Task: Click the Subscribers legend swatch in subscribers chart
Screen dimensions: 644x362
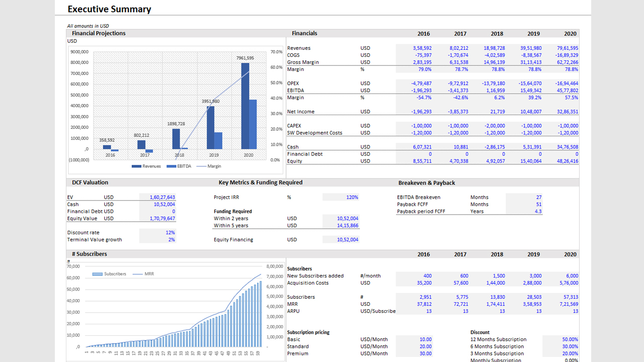Action: click(x=98, y=274)
